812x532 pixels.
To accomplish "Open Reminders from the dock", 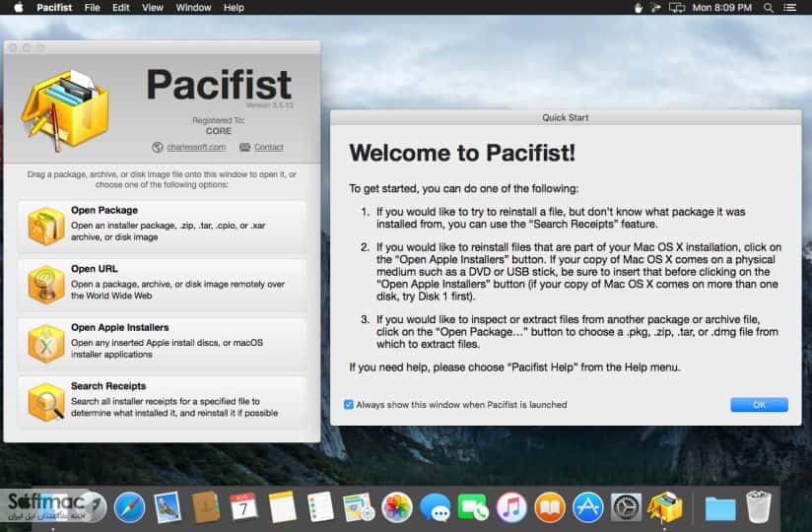I will click(x=320, y=507).
